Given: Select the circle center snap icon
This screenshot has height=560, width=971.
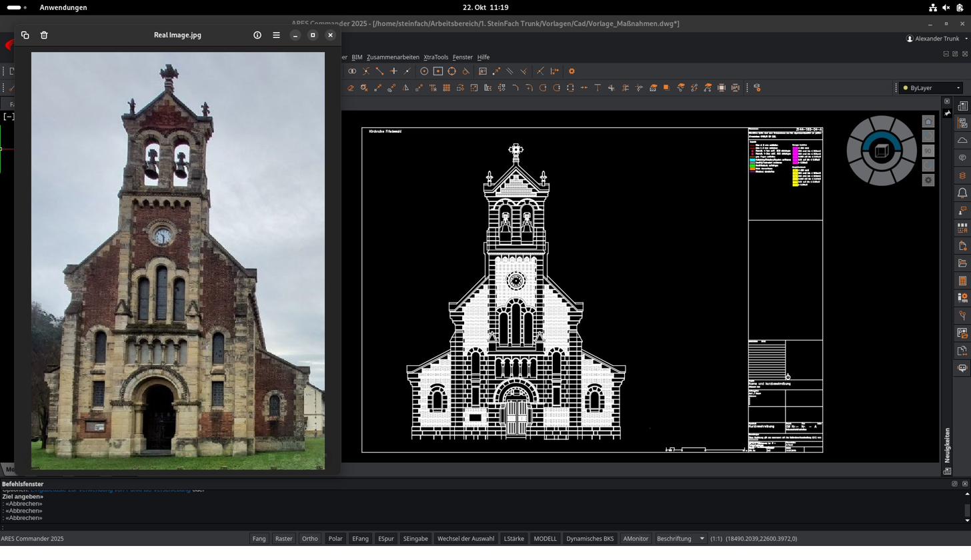Looking at the screenshot, I should click(424, 71).
